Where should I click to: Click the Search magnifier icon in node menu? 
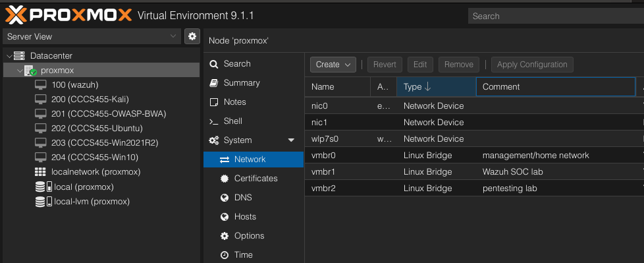click(213, 64)
